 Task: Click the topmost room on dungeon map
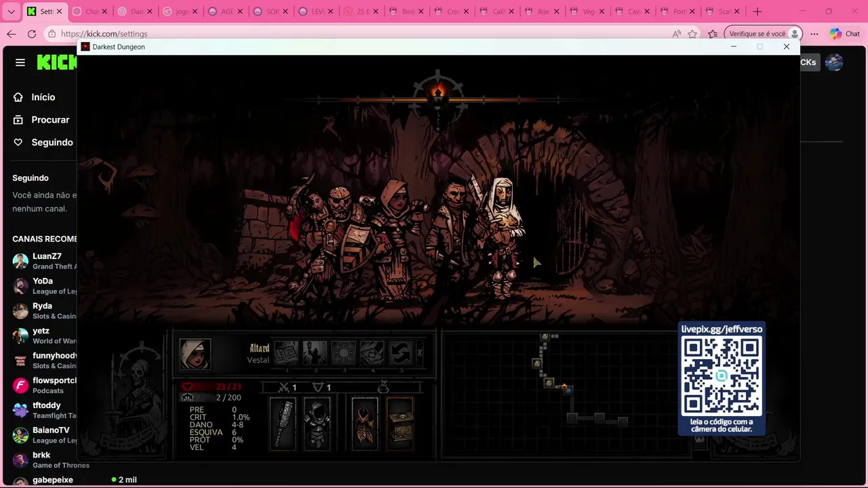(545, 336)
